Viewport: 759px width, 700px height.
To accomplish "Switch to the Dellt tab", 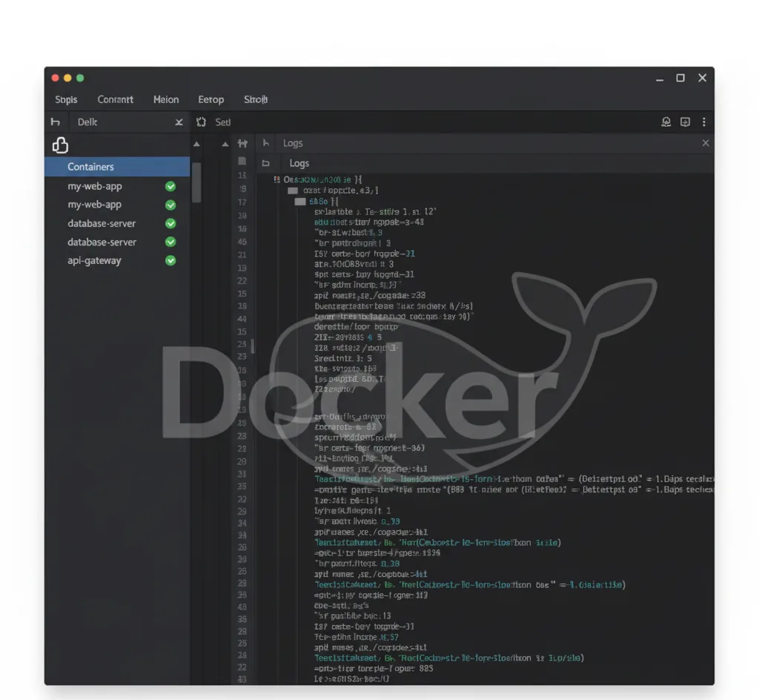I will [87, 122].
